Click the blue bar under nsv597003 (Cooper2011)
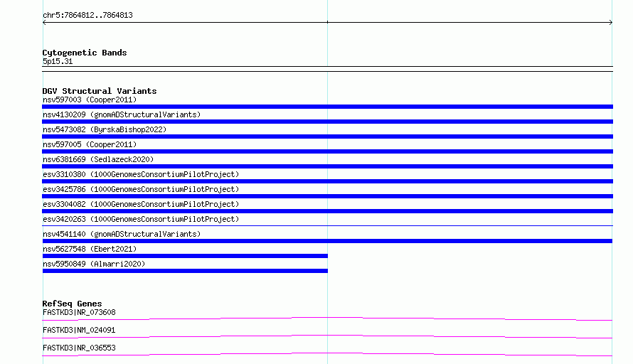 click(x=327, y=107)
